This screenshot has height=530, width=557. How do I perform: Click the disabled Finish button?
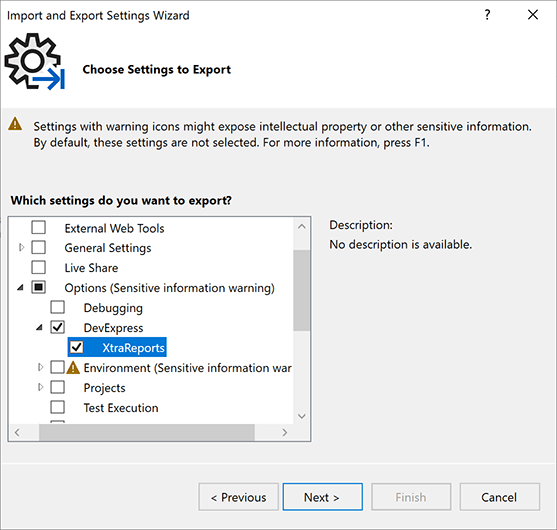411,497
